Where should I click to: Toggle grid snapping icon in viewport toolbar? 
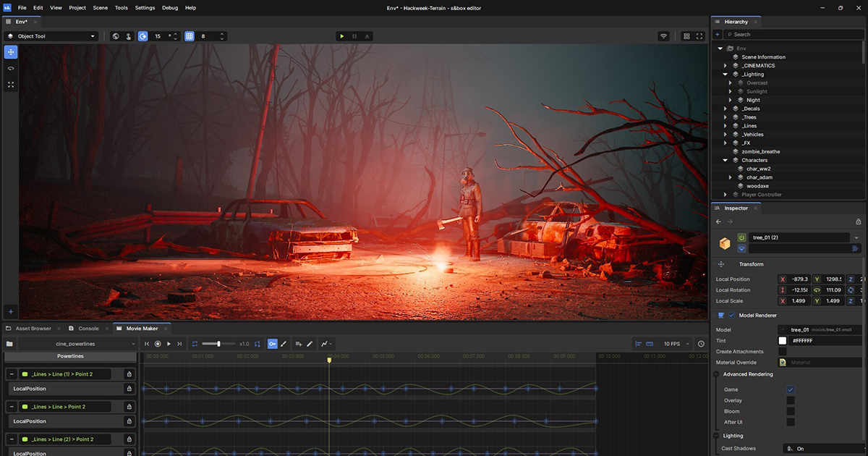pyautogui.click(x=190, y=36)
